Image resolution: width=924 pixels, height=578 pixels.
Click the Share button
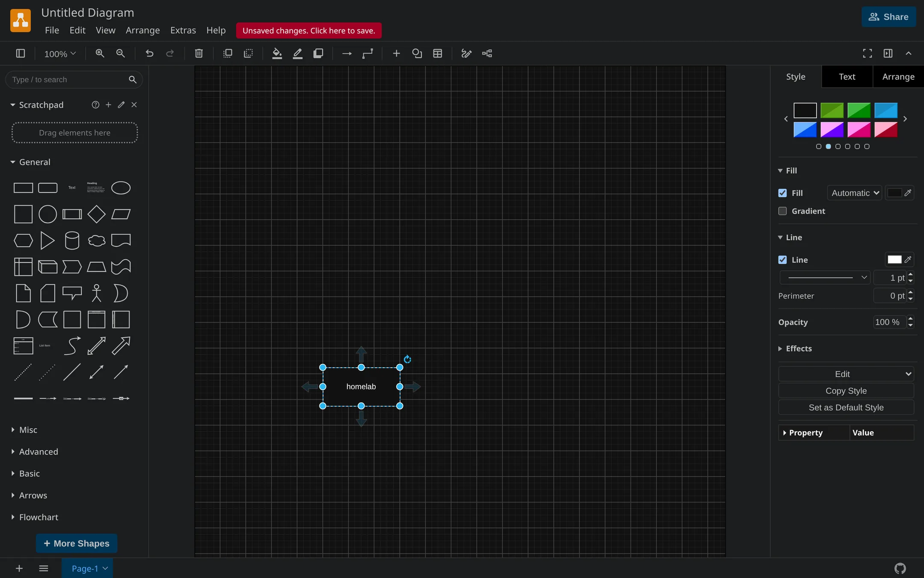click(x=888, y=17)
